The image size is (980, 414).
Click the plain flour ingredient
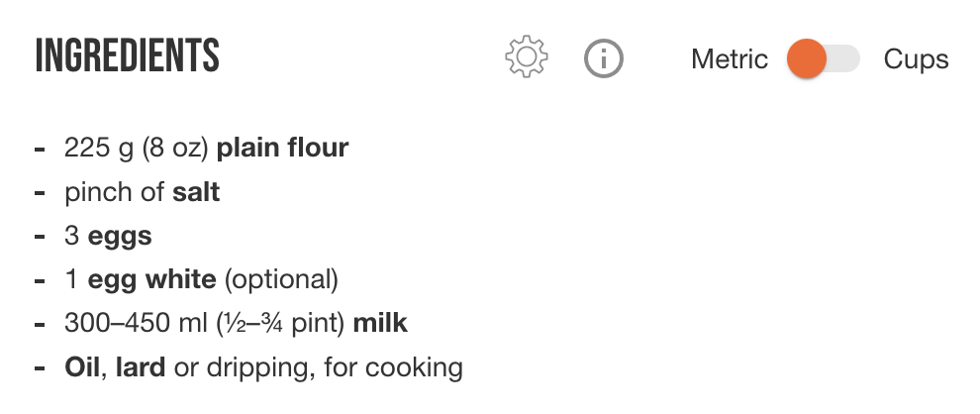point(282,148)
